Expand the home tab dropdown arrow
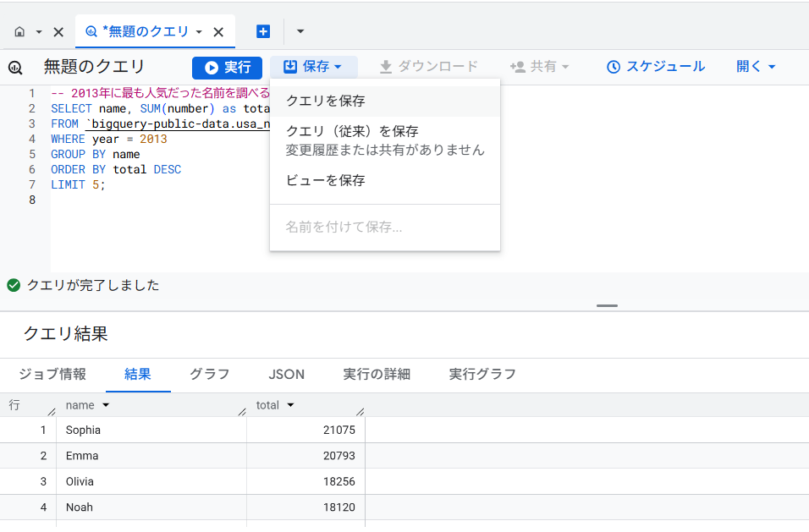The width and height of the screenshot is (809, 532). [x=39, y=32]
